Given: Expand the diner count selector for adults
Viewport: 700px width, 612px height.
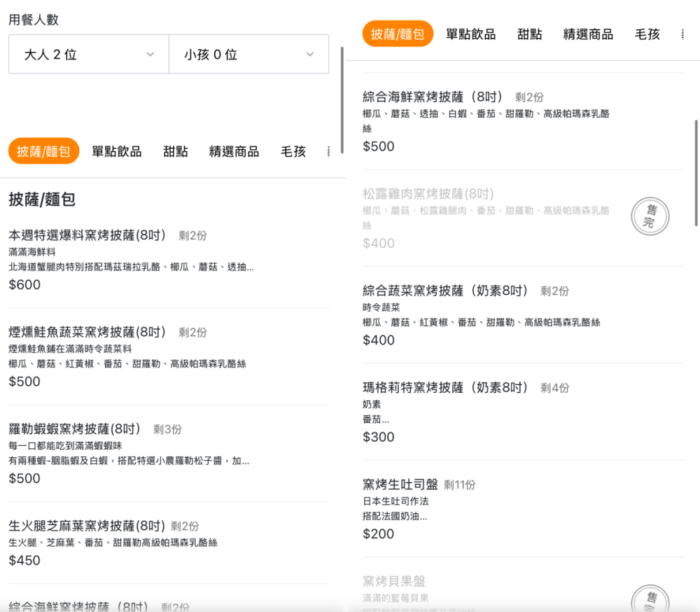Looking at the screenshot, I should pos(87,54).
